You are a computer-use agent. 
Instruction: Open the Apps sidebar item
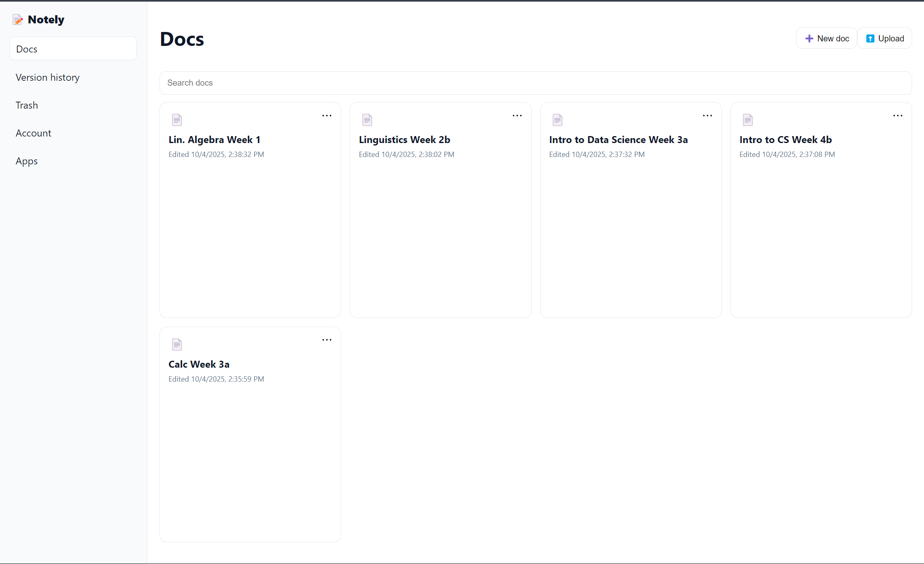tap(27, 161)
